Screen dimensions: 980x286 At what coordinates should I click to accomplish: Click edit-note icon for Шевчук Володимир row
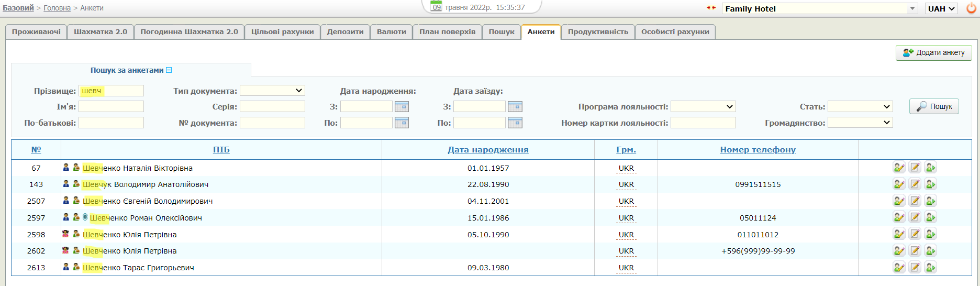click(915, 184)
